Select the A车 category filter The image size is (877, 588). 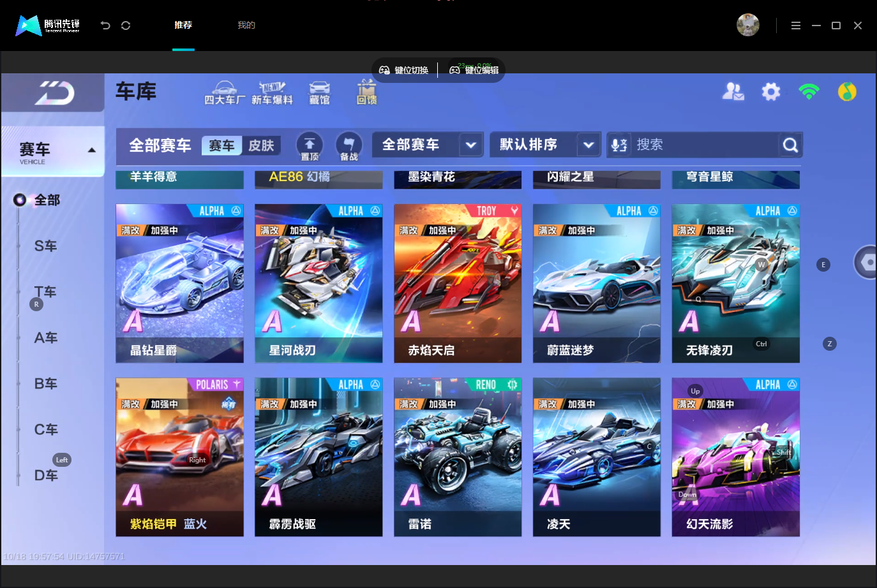[45, 338]
